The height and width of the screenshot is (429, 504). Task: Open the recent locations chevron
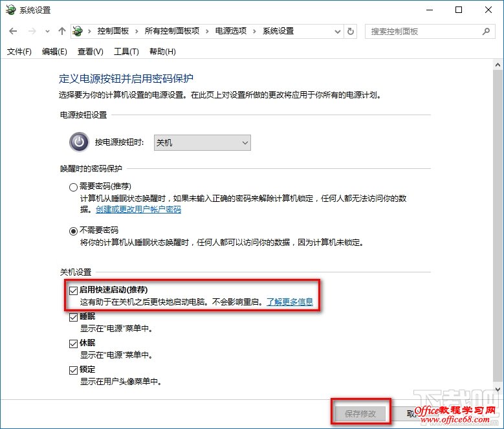[x=48, y=32]
